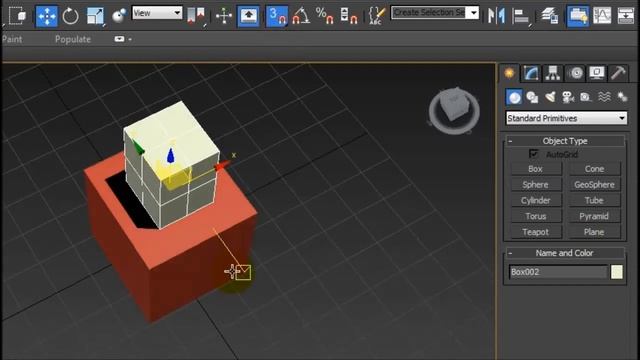Open the Create Selection Set dropdown arrow
This screenshot has width=640, height=360.
coord(473,13)
